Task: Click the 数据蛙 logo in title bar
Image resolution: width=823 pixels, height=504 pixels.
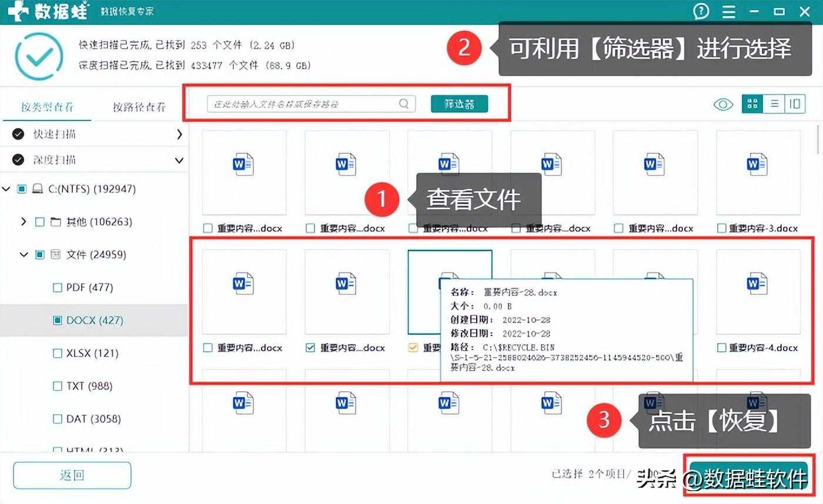Action: pyautogui.click(x=47, y=11)
